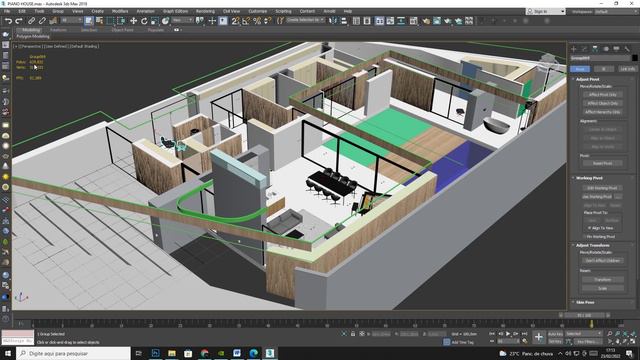Toggle the Auto Key button
This screenshot has width=640, height=360.
coord(555,334)
